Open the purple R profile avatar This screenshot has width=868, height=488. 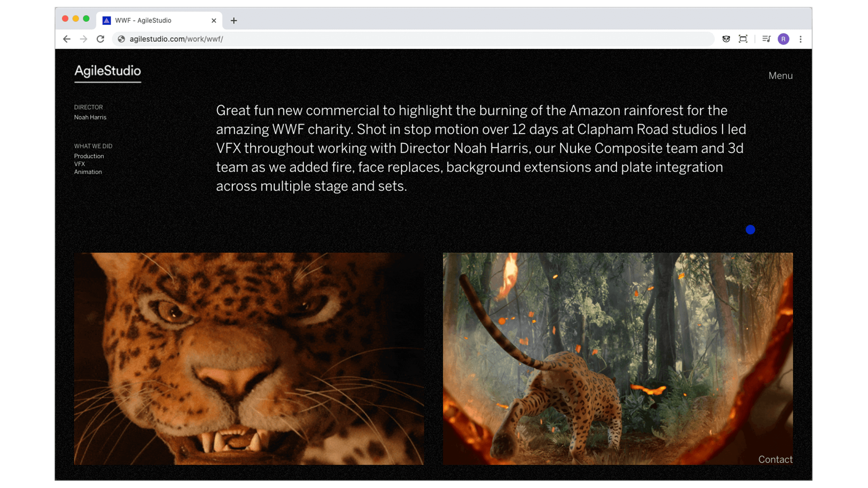click(783, 39)
